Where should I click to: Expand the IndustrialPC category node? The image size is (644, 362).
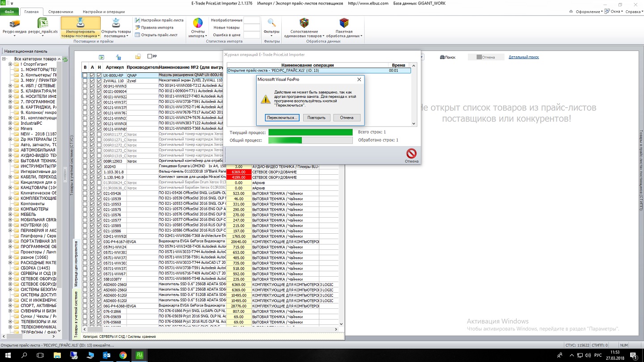[10, 123]
